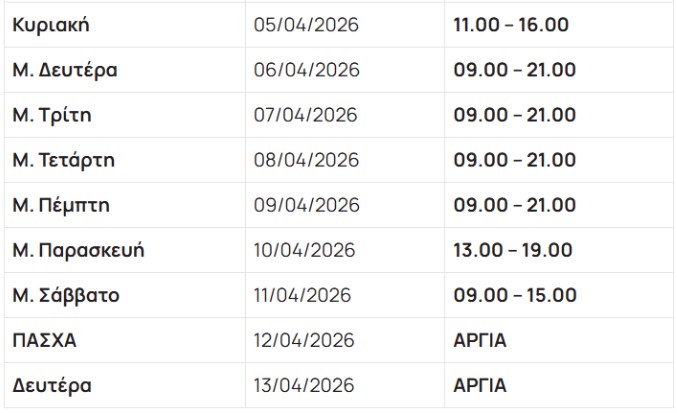This screenshot has width=677, height=413.
Task: Select the date 05/04/2026
Action: coord(306,25)
